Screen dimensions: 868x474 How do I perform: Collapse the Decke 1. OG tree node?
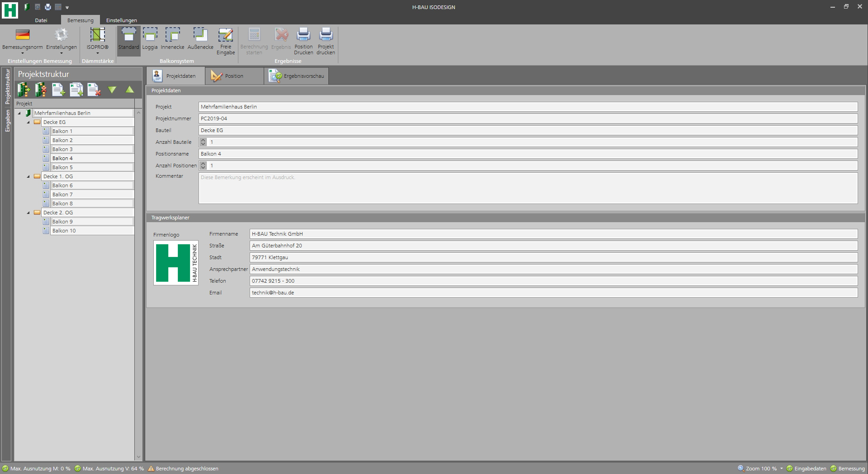[28, 176]
